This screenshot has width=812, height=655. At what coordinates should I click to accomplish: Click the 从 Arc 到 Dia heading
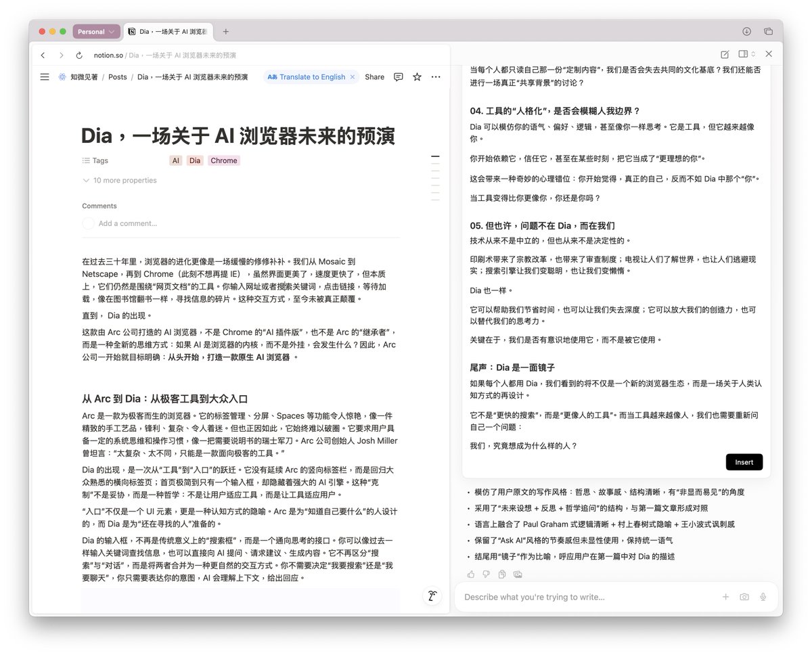165,399
